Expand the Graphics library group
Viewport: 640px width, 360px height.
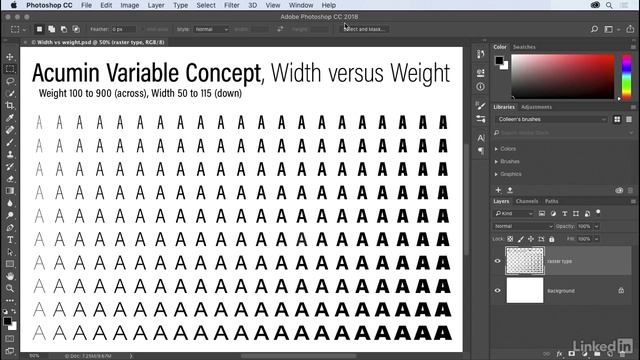(496, 174)
